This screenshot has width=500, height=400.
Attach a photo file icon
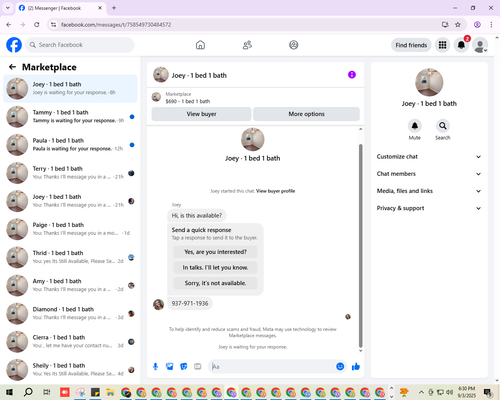[170, 367]
